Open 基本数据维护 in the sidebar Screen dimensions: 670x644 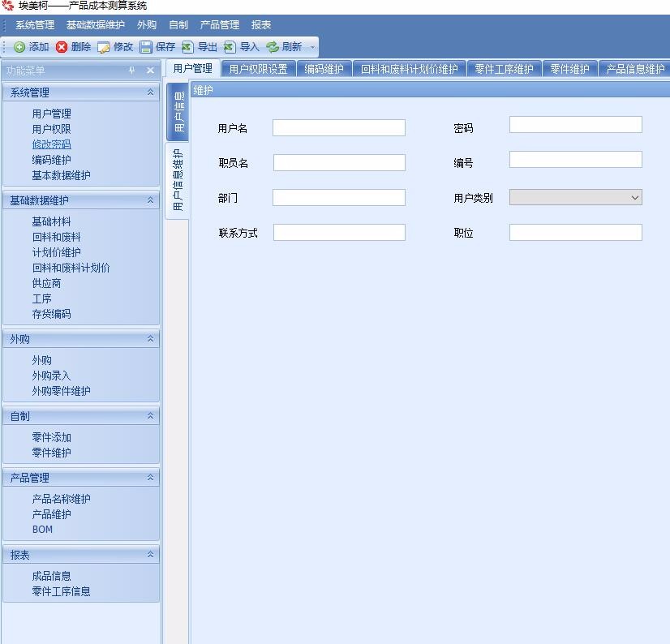click(x=61, y=175)
